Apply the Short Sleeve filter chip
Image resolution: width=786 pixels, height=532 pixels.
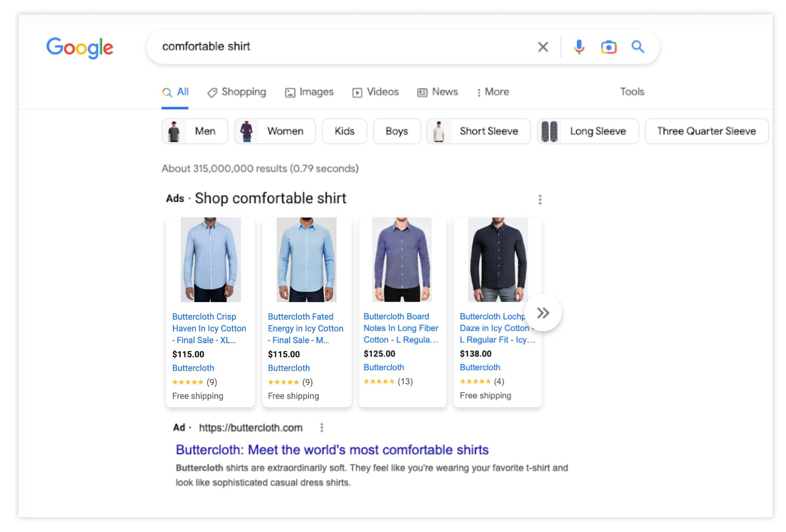[x=478, y=131]
